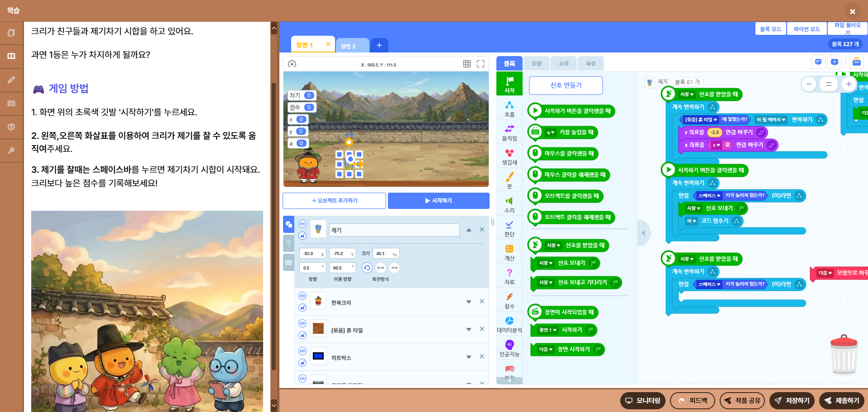Click the 오브젝트 추가하기 button
The image size is (868, 412).
click(335, 201)
